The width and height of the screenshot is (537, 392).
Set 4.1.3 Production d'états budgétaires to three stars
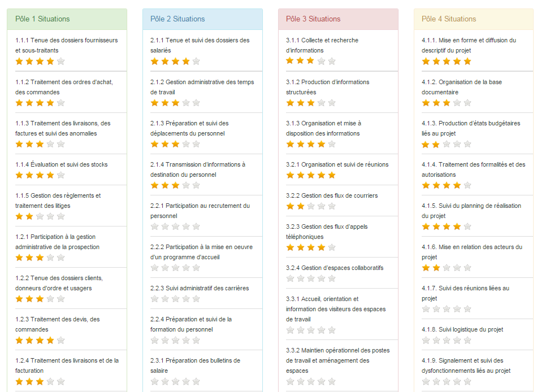coord(447,144)
